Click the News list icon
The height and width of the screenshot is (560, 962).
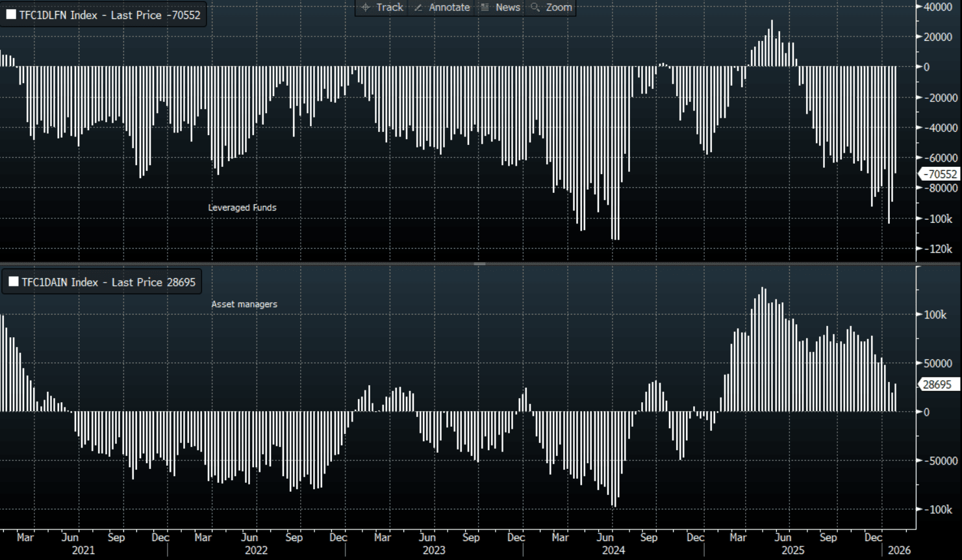click(485, 7)
